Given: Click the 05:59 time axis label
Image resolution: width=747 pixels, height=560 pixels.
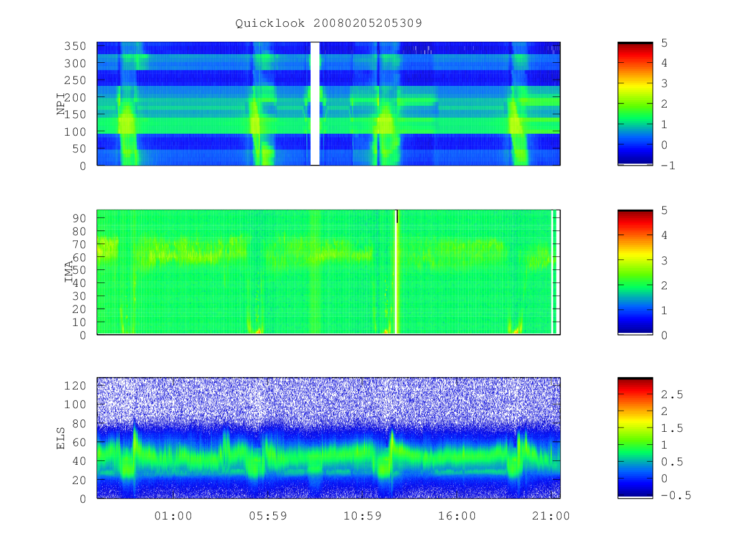Looking at the screenshot, I should click(268, 516).
